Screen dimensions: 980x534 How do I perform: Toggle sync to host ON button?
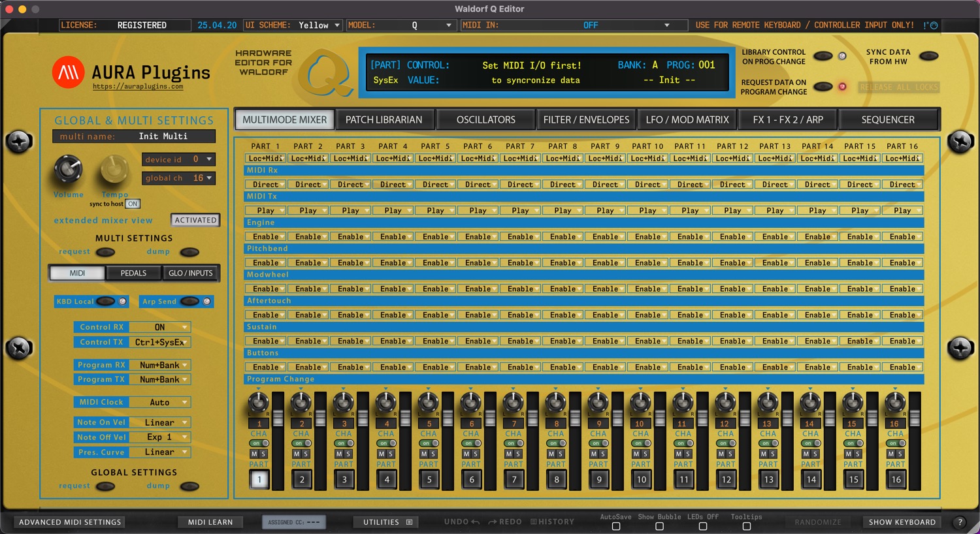(133, 204)
